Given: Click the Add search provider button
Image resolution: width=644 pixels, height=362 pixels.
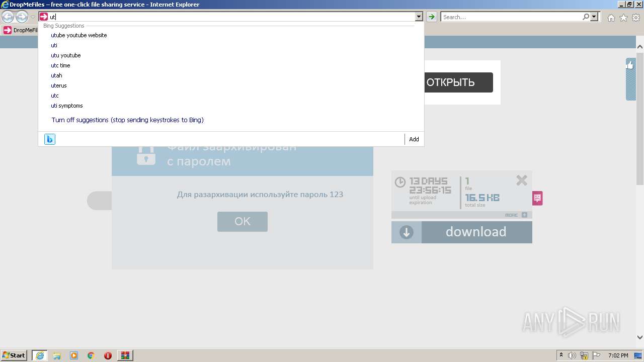Looking at the screenshot, I should 414,139.
